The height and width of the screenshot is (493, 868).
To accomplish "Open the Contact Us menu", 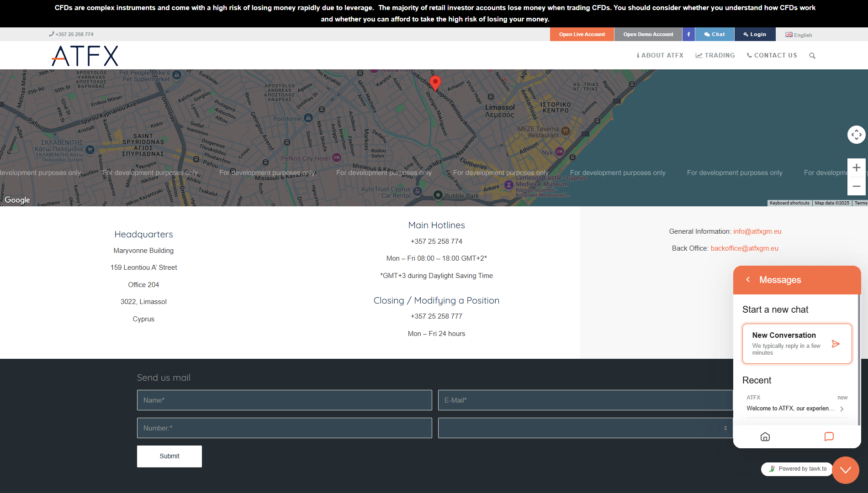I will pyautogui.click(x=772, y=55).
